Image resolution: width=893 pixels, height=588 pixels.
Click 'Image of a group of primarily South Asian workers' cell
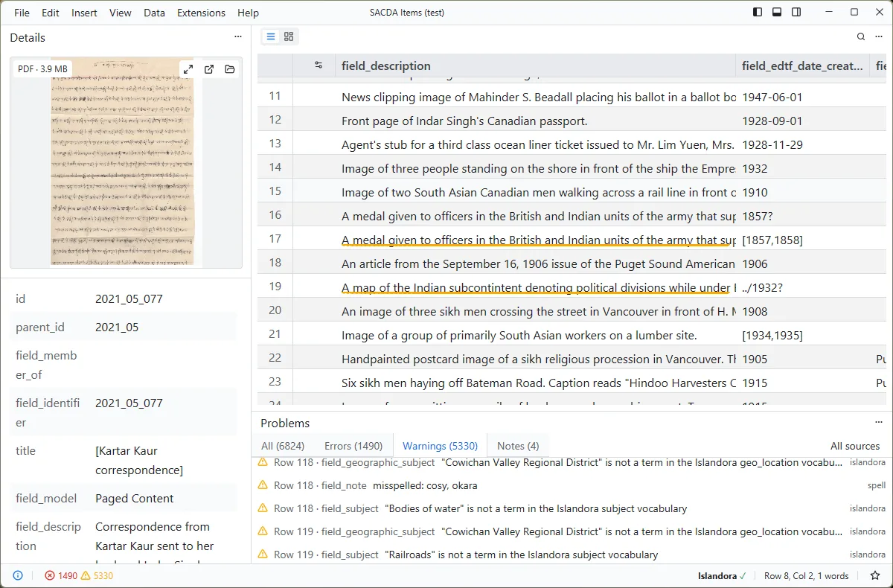point(535,335)
